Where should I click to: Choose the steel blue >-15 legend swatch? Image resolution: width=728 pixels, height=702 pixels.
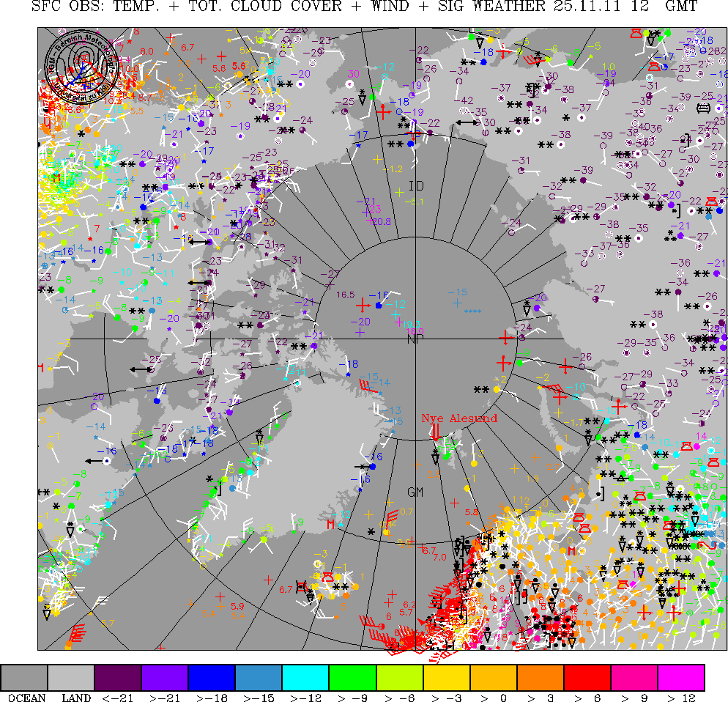point(259,677)
